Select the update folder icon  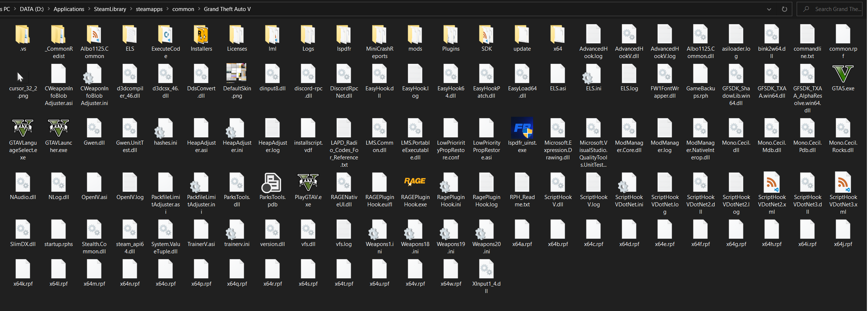click(x=522, y=35)
